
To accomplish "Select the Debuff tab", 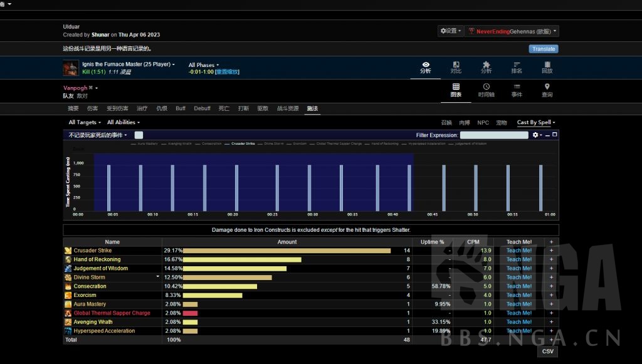I will (202, 108).
